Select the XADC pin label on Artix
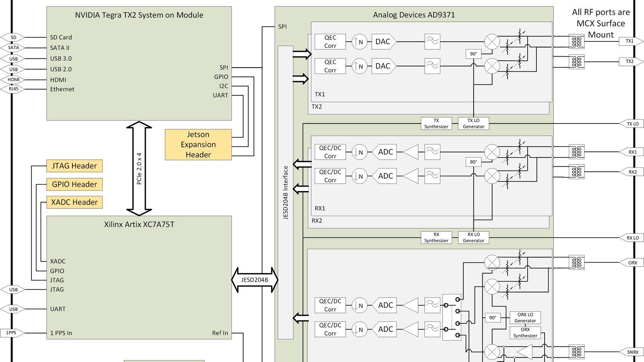Image resolution: width=644 pixels, height=362 pixels. click(x=58, y=261)
